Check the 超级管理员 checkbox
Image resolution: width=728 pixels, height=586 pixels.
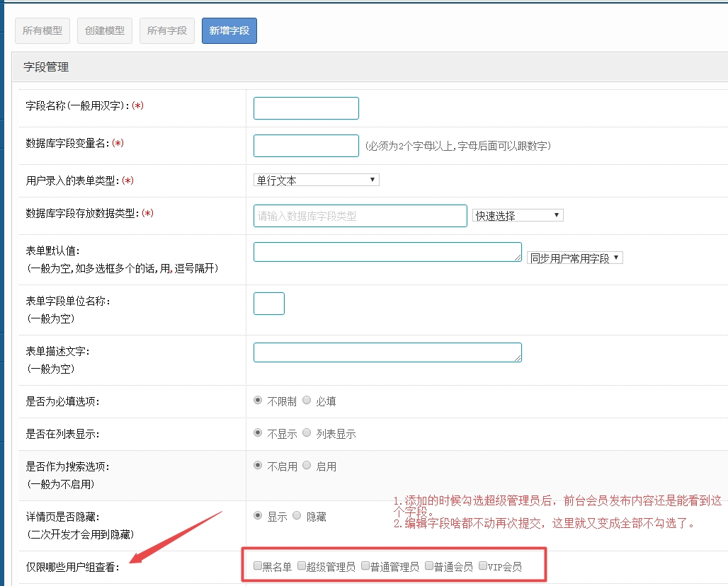click(302, 565)
